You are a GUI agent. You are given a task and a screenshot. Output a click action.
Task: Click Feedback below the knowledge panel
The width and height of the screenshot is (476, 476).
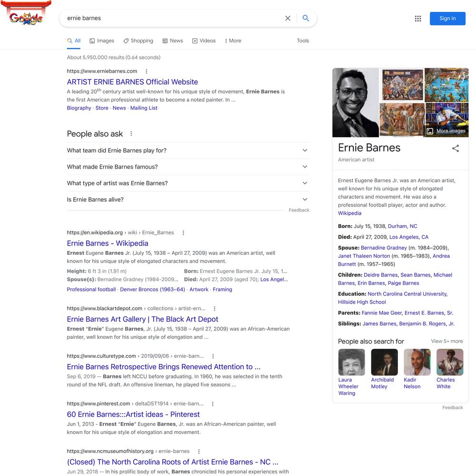click(x=453, y=408)
